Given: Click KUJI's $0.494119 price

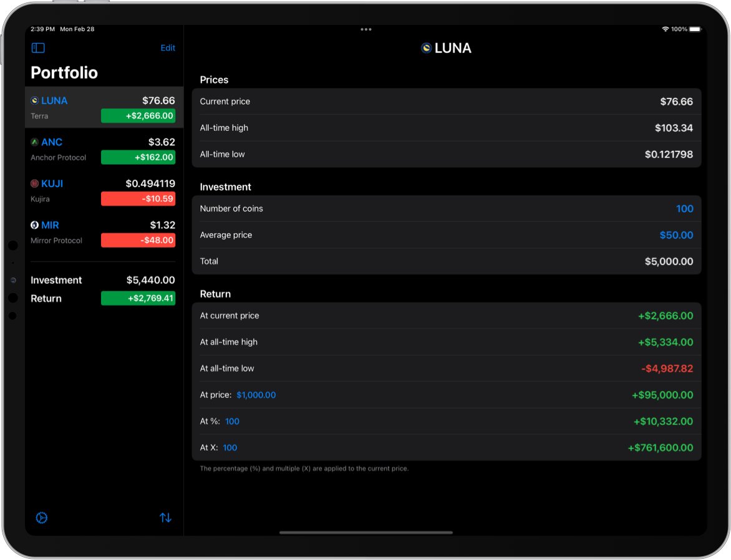Looking at the screenshot, I should point(150,184).
